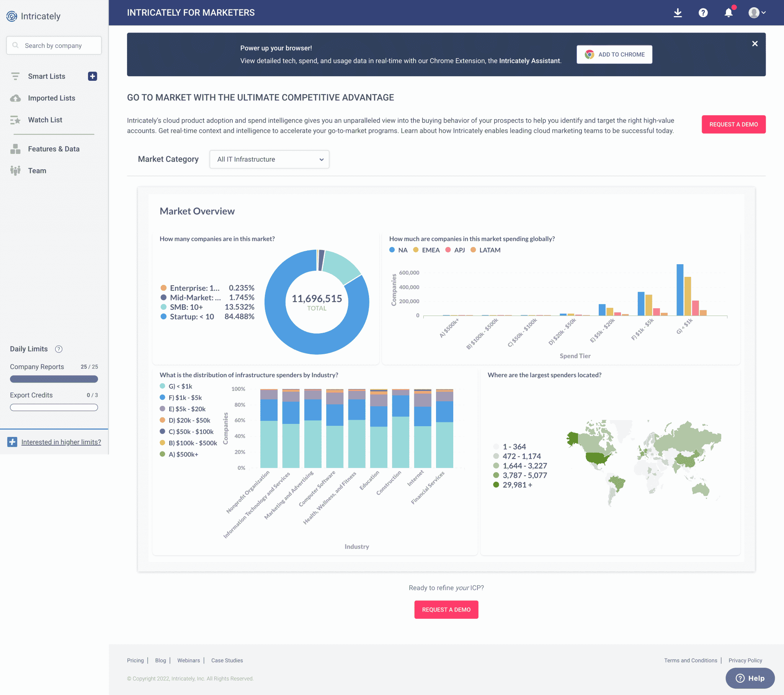This screenshot has height=695, width=784.
Task: Click the Watch List star icon
Action: tap(15, 120)
